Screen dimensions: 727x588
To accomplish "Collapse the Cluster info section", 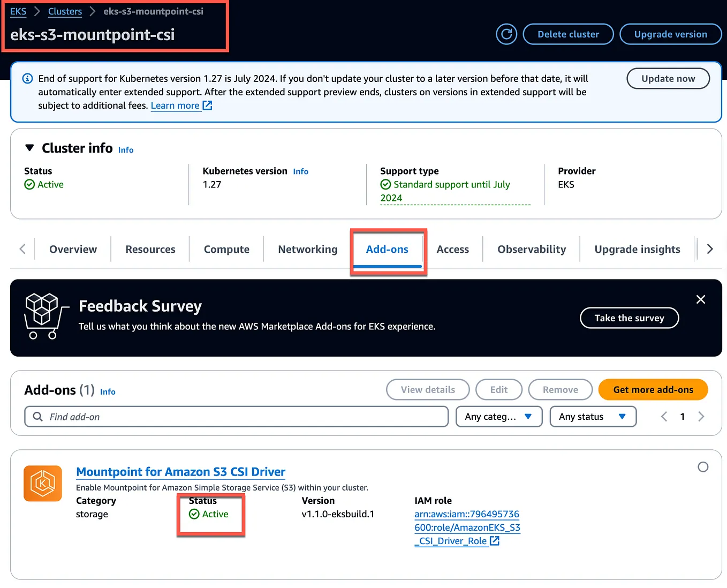I will coord(29,148).
